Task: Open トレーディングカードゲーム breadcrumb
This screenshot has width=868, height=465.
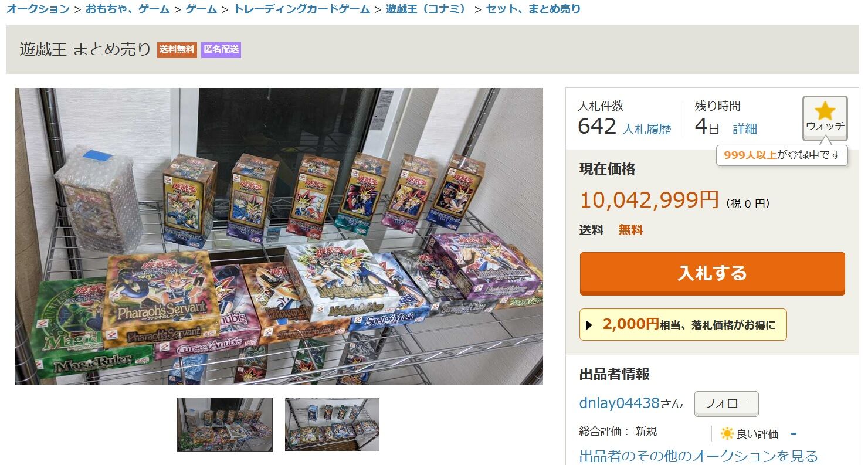Action: [301, 9]
